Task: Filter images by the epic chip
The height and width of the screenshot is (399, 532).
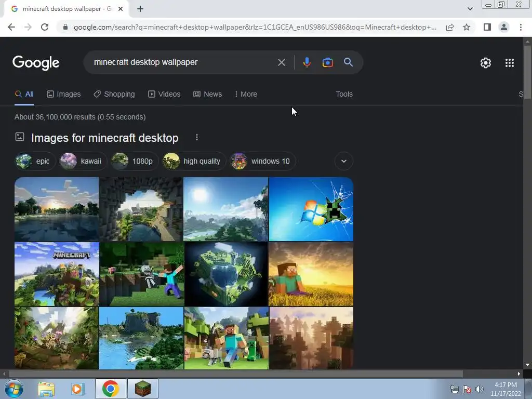Action: [35, 161]
